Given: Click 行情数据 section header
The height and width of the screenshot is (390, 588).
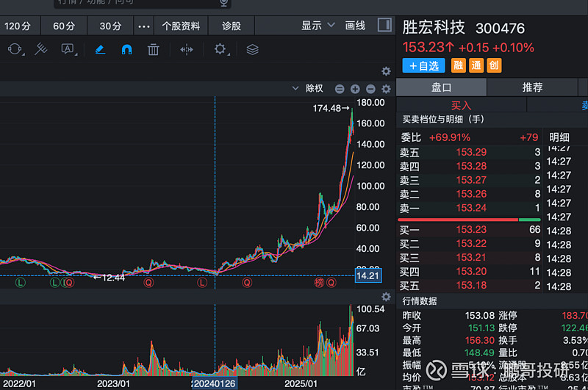Looking at the screenshot, I should coord(420,301).
